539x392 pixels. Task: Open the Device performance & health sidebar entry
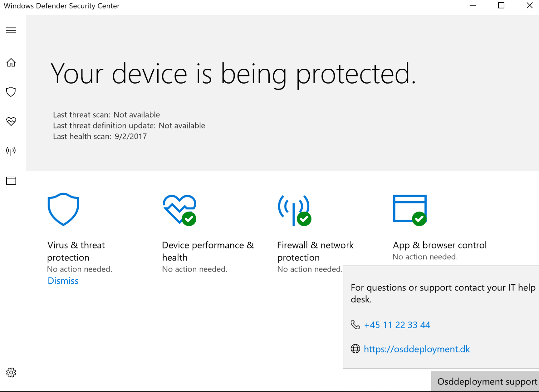[x=11, y=121]
